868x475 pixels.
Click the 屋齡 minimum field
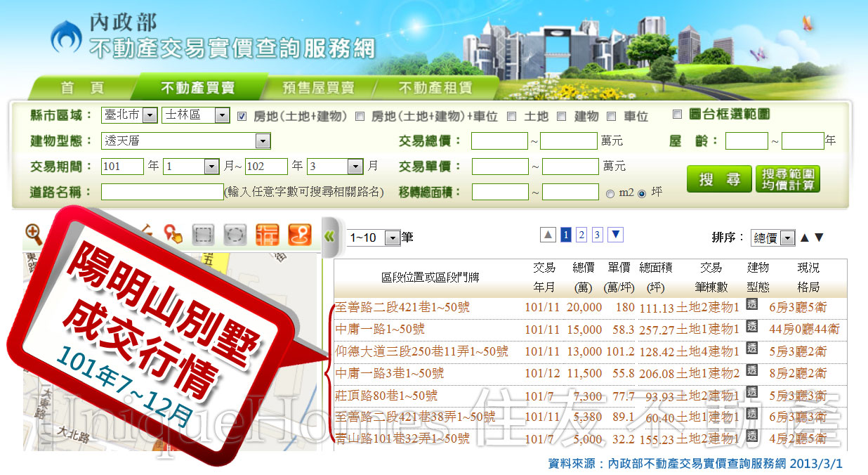(747, 141)
